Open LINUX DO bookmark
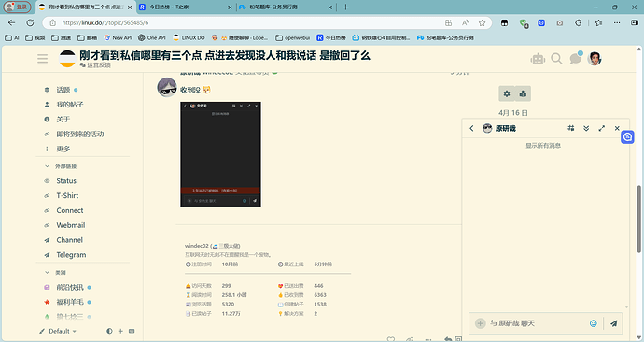 [x=189, y=37]
